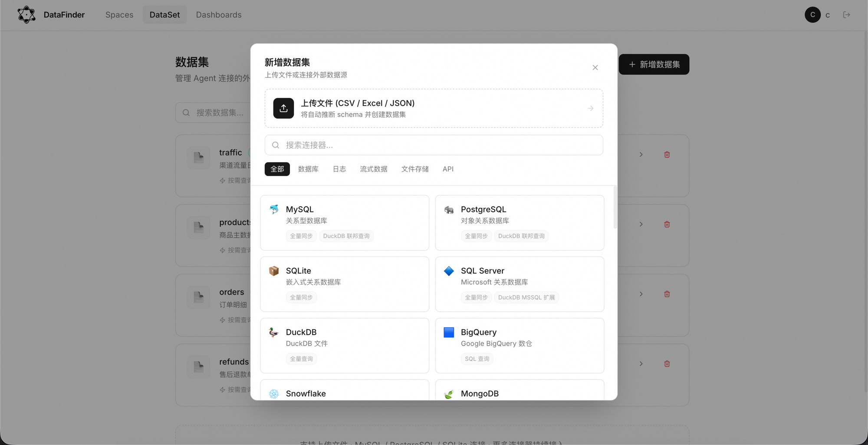Image resolution: width=868 pixels, height=445 pixels.
Task: Open the Spaces nav item
Action: coord(119,15)
